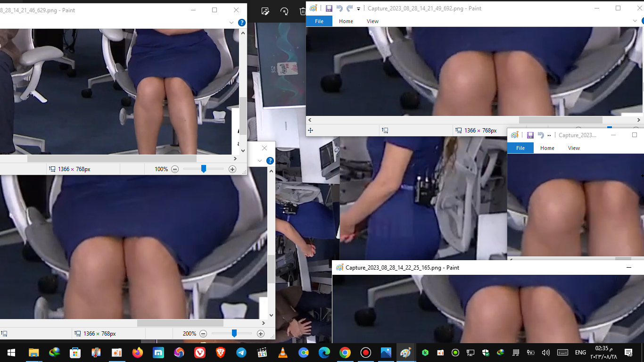Zoom out using the minus button at 100%
The image size is (644, 362).
[175, 169]
